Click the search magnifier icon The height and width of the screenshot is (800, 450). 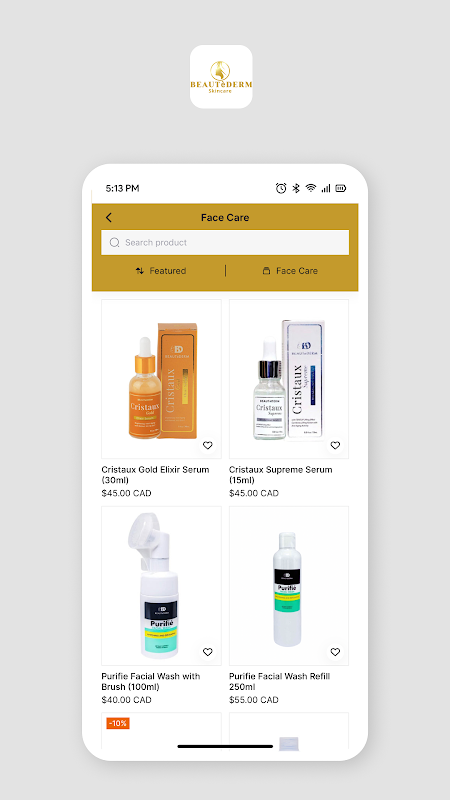115,242
